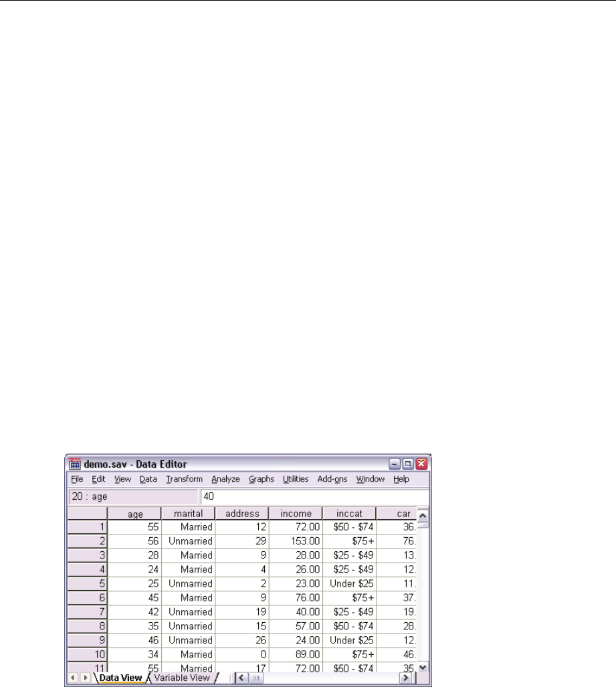Click the tab scroll right arrow

(85, 678)
